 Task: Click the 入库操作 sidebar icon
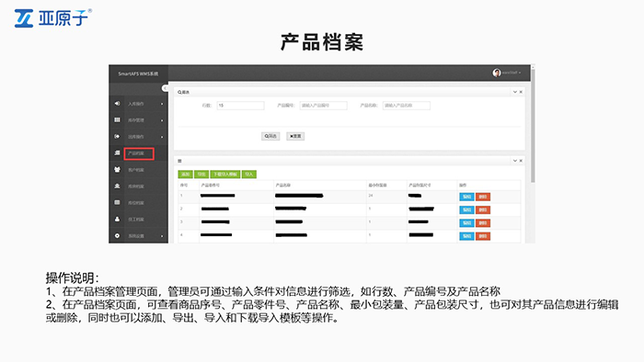tap(117, 103)
